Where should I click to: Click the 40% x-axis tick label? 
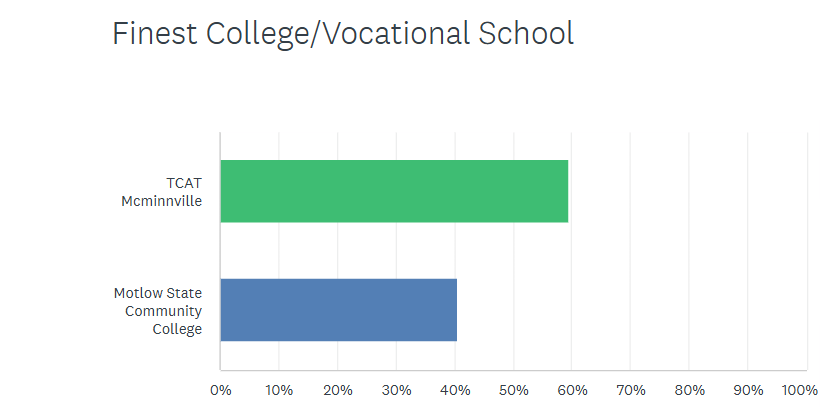tap(455, 389)
